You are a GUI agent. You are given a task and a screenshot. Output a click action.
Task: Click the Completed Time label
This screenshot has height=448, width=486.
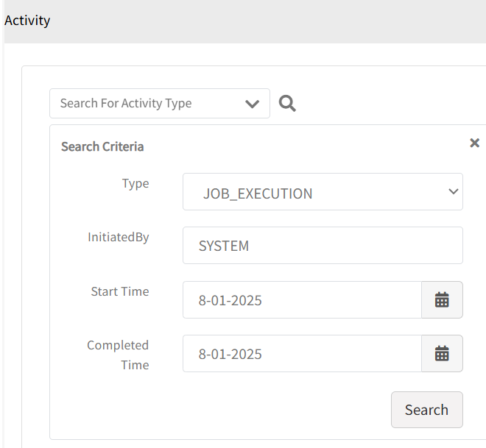118,355
